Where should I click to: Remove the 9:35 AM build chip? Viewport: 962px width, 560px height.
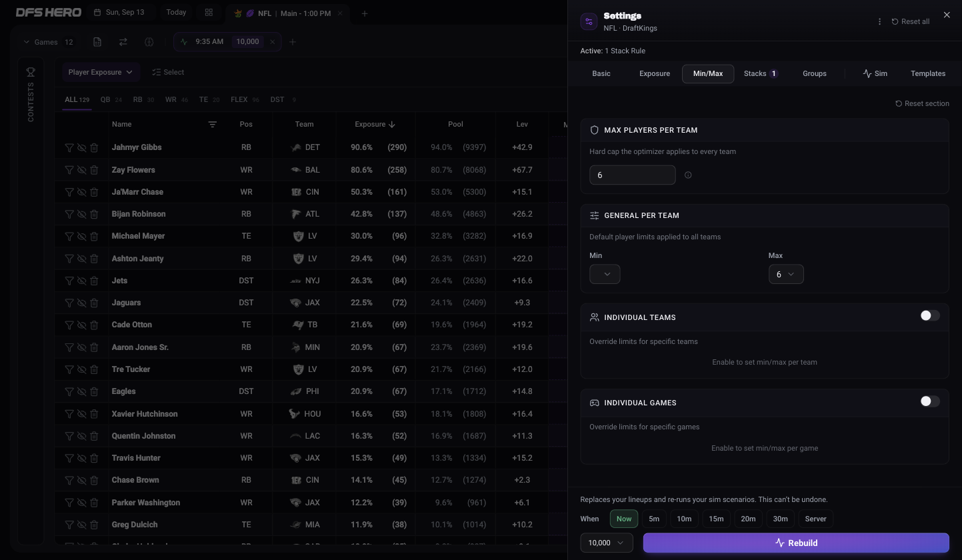(x=272, y=42)
